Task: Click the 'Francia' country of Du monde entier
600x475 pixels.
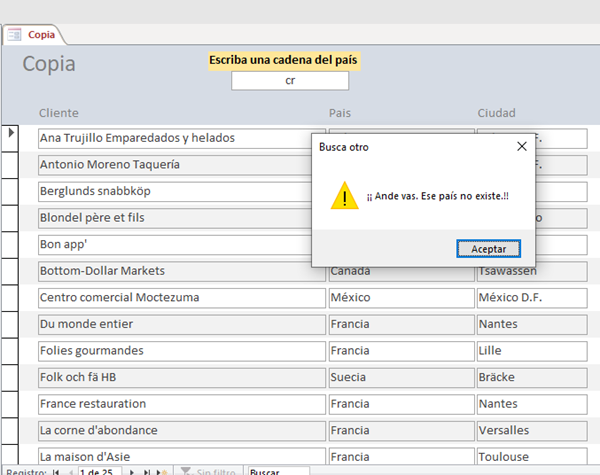Action: pos(401,325)
